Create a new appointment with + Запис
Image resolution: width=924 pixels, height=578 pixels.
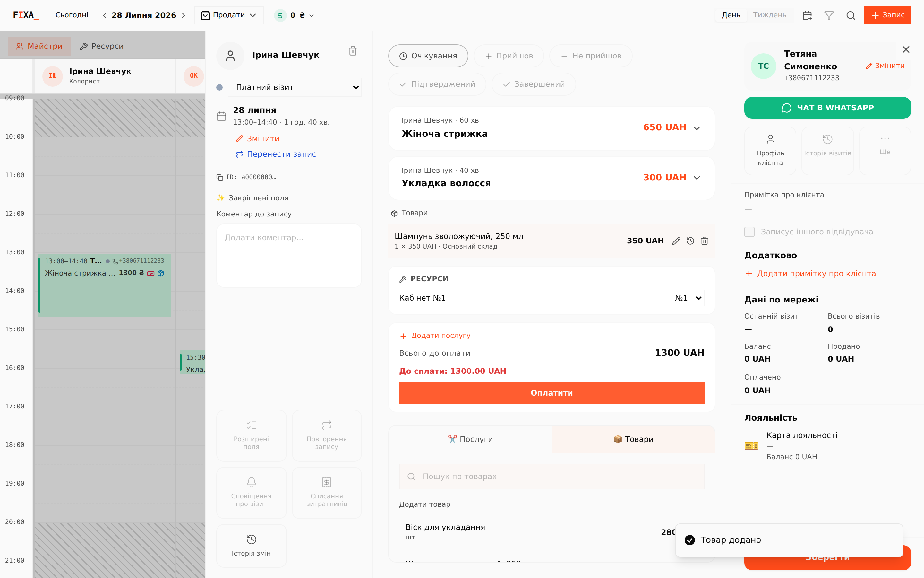[887, 15]
